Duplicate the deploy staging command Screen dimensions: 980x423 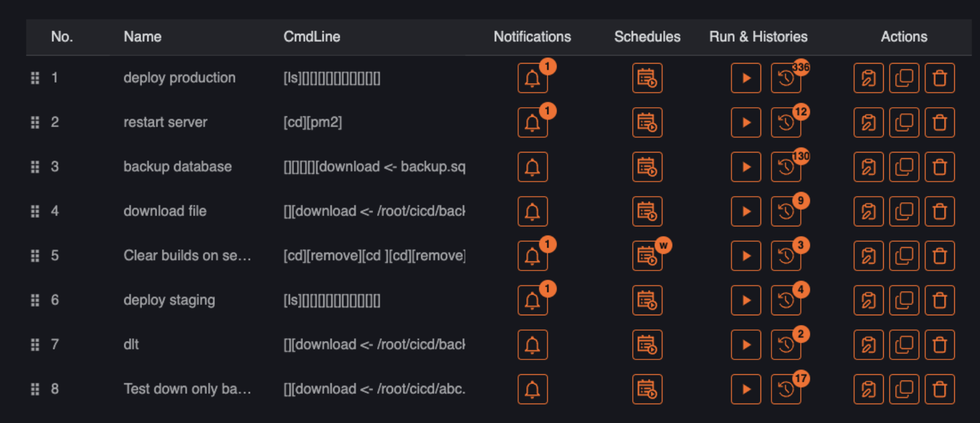point(904,300)
